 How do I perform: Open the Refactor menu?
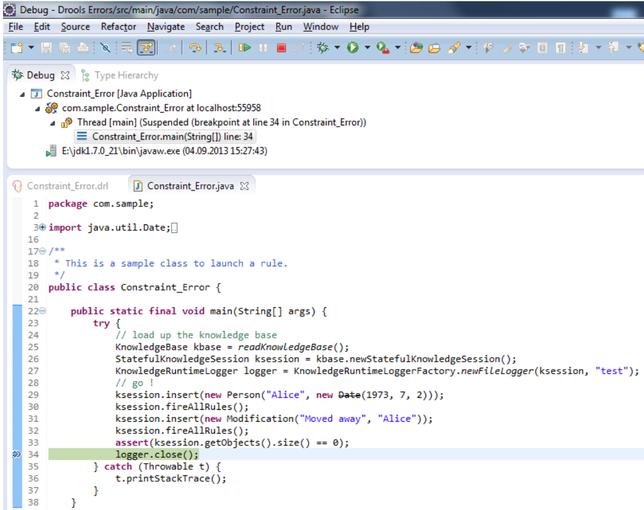[x=118, y=27]
